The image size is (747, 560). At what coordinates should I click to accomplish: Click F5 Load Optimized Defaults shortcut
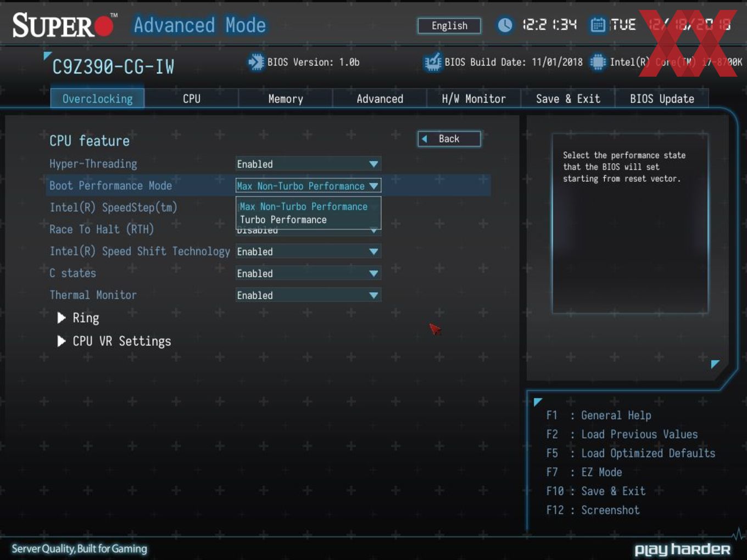click(x=631, y=453)
